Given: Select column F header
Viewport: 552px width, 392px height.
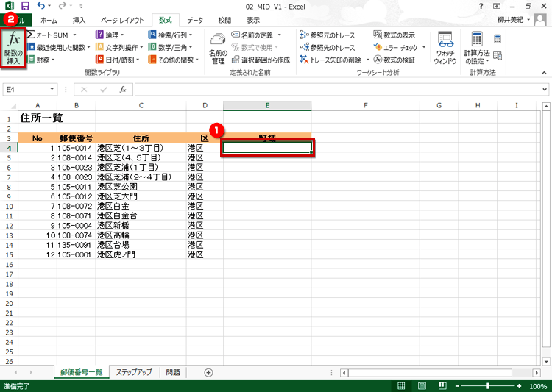Looking at the screenshot, I should pyautogui.click(x=365, y=105).
